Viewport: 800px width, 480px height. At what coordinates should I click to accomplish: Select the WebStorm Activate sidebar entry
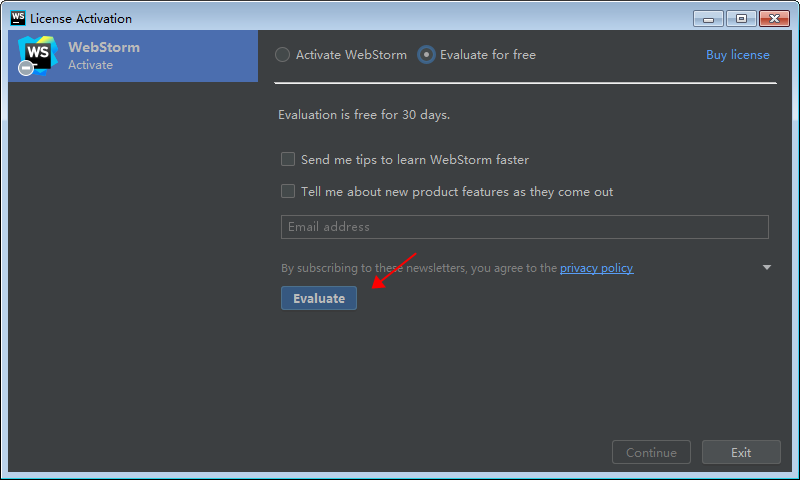pos(133,56)
